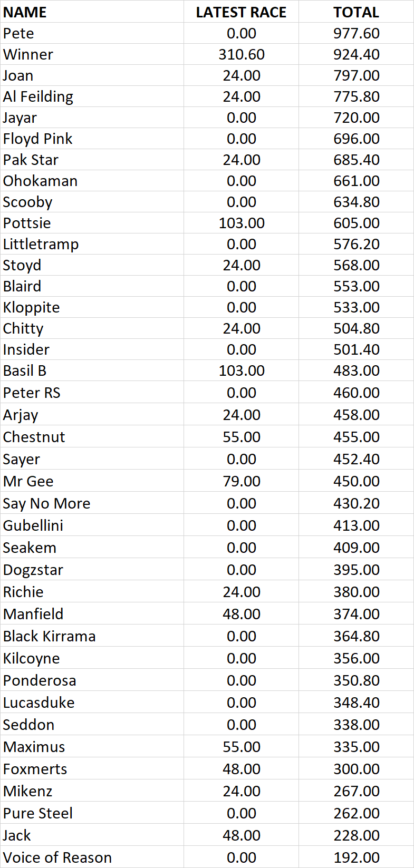Click the Black Kirrama name cell
414x868 pixels.
[92, 636]
